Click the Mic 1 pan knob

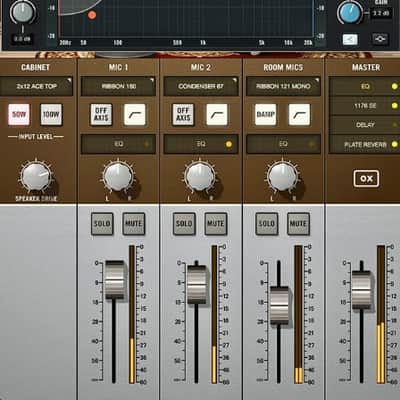click(118, 176)
